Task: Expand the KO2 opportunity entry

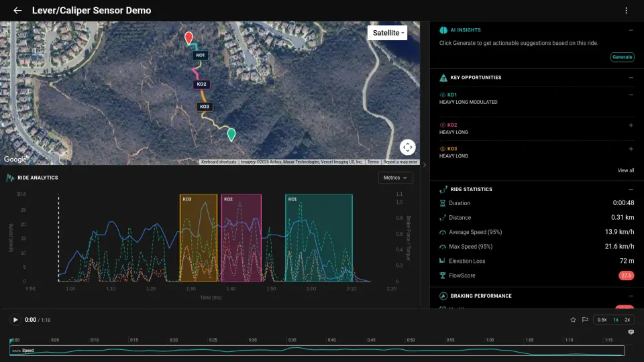Action: point(631,125)
